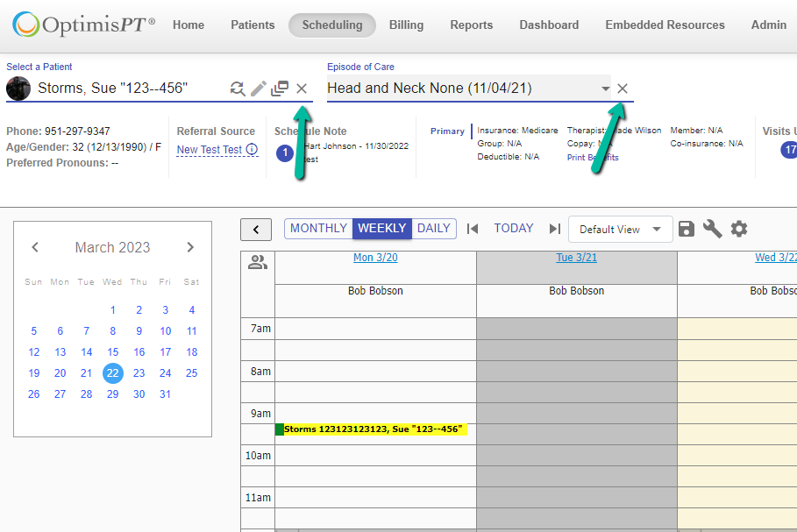Click the pencil to edit Sue Storms
This screenshot has width=797, height=532.
[x=258, y=88]
